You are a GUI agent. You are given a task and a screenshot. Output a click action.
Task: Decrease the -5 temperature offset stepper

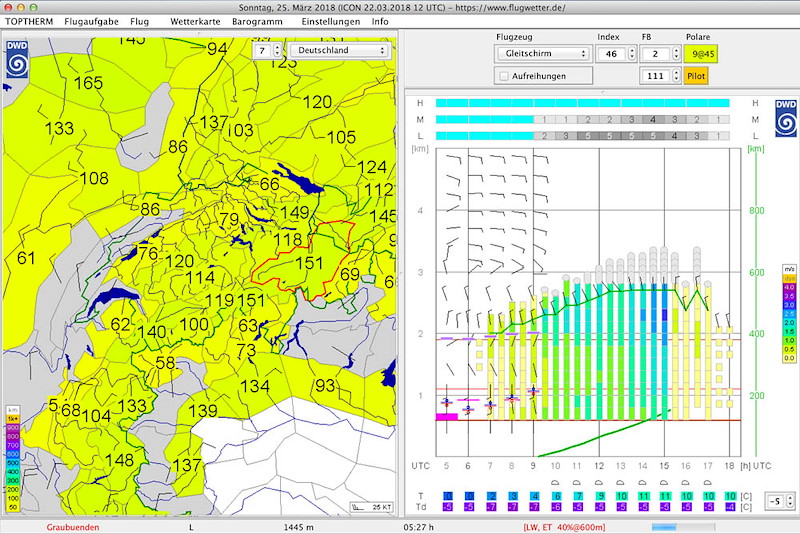[790, 504]
